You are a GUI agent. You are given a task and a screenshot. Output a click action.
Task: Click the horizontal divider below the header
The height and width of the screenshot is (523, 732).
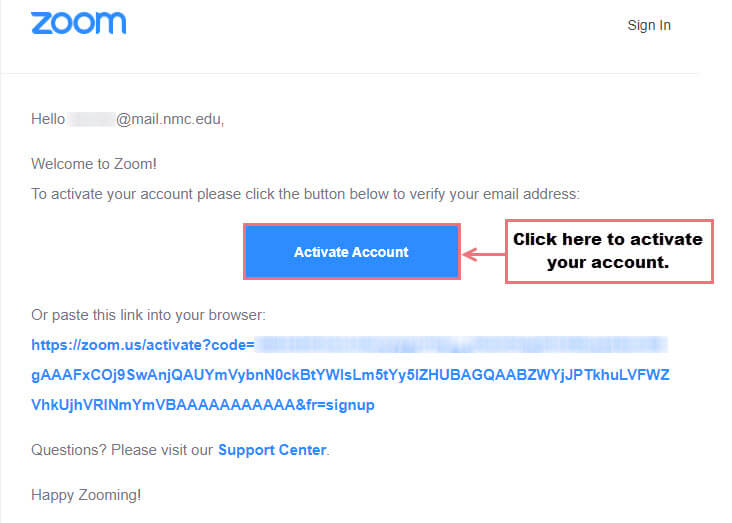click(350, 73)
